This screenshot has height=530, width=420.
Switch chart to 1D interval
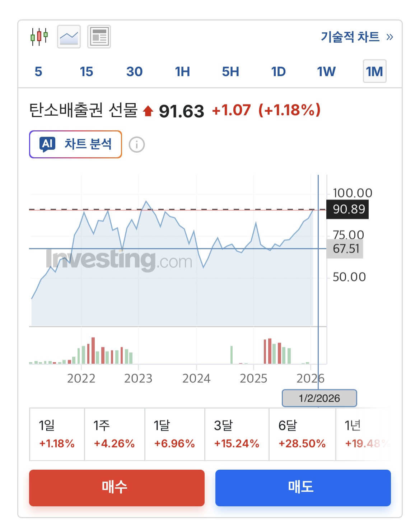point(279,71)
